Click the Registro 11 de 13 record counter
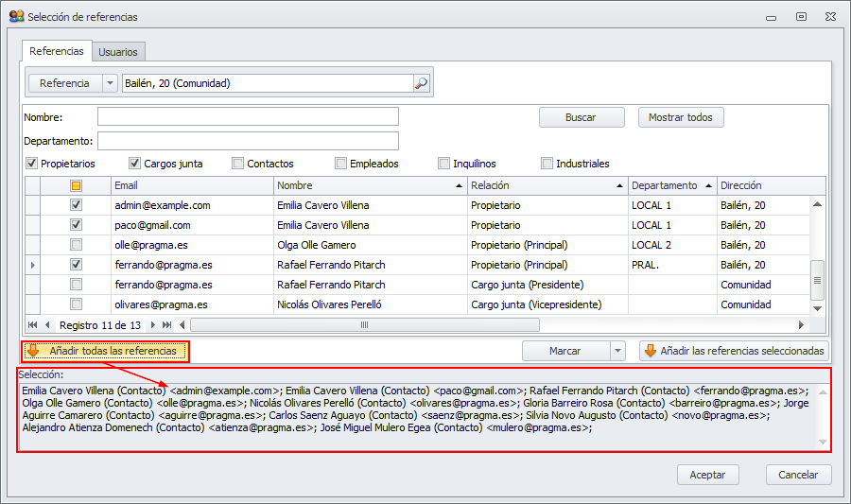The height and width of the screenshot is (504, 851). [100, 325]
